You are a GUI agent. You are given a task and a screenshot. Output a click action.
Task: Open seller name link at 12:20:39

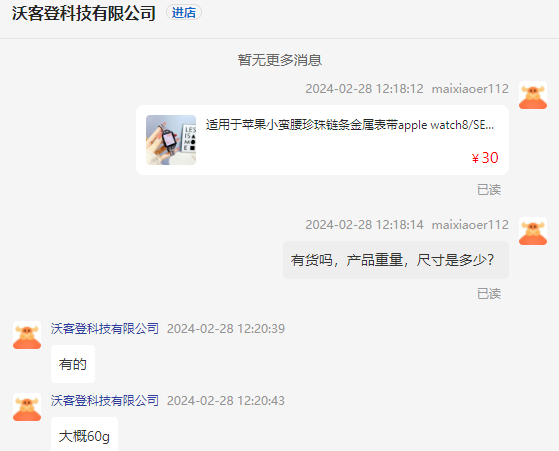(104, 329)
